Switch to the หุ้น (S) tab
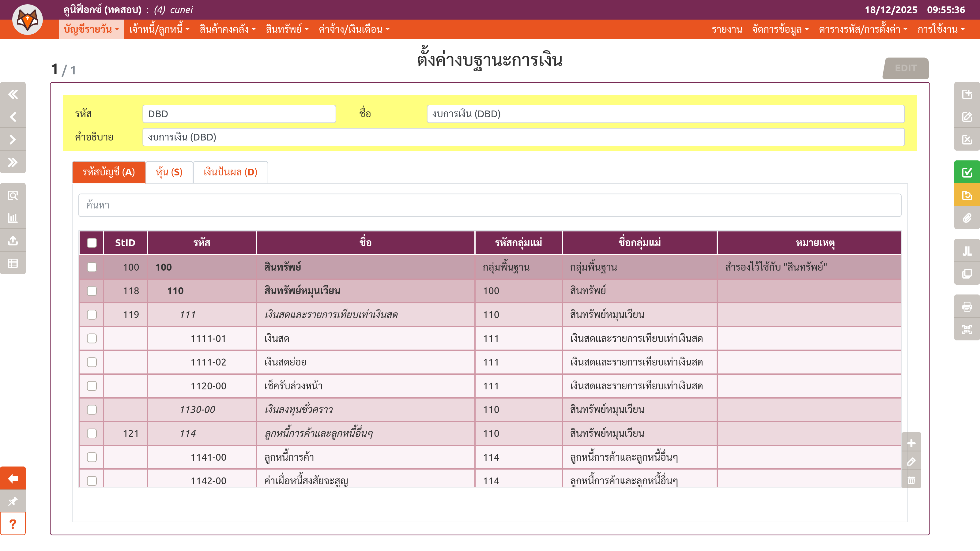Screen dimensions: 980x551 point(169,172)
